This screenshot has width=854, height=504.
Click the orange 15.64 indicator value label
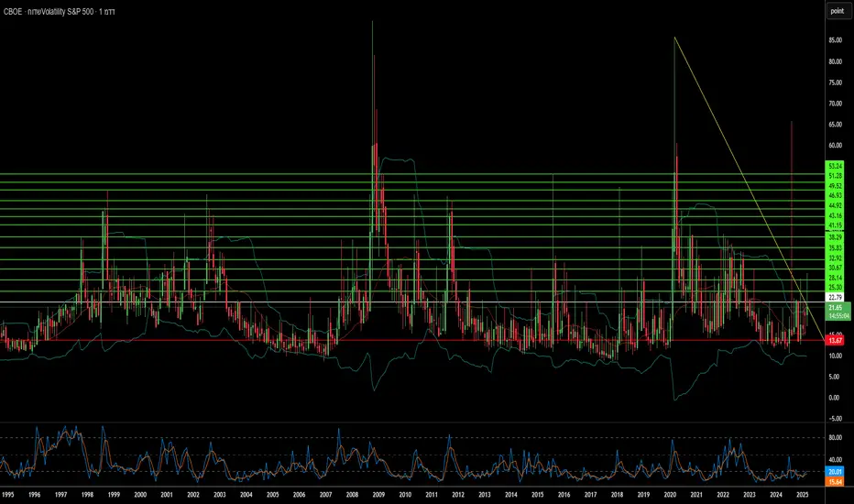(x=835, y=480)
